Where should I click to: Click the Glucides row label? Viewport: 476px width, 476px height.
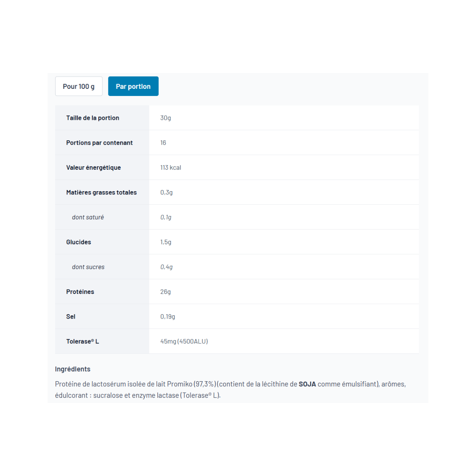point(79,242)
